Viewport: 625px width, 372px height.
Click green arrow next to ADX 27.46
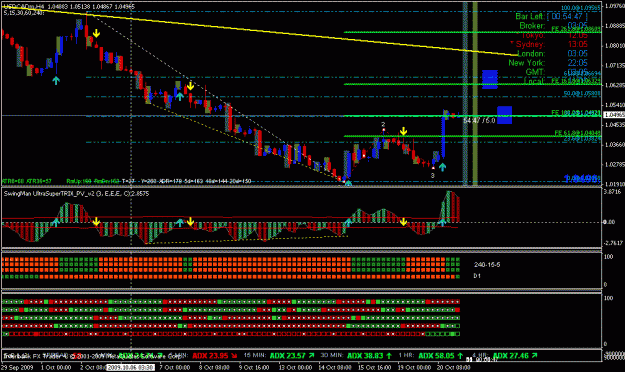(x=534, y=355)
